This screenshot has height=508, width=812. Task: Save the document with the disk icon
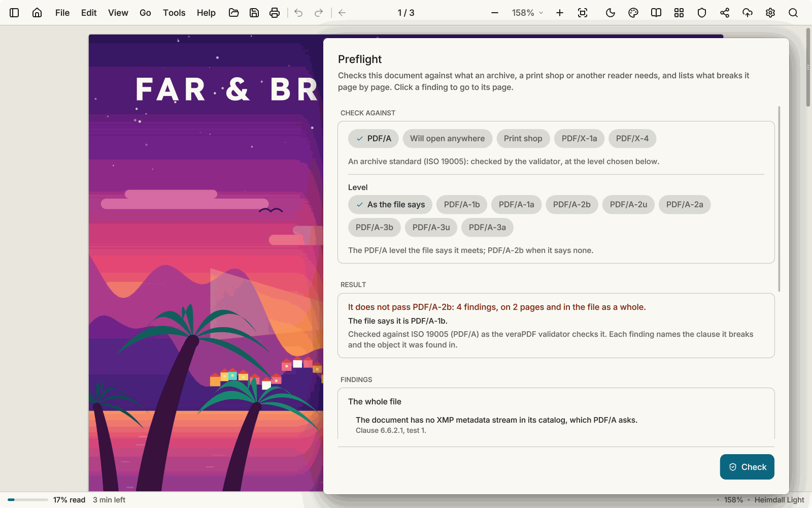[x=254, y=13]
